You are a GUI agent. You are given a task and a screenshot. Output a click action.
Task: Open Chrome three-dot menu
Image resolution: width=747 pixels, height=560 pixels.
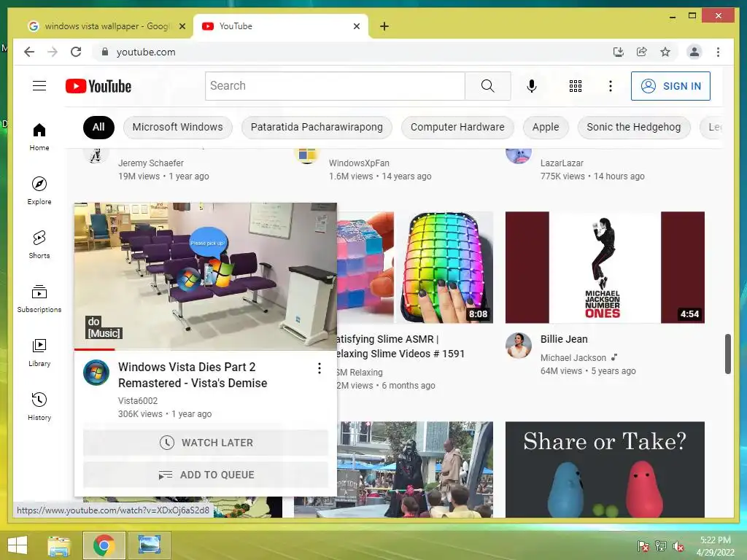pos(718,52)
